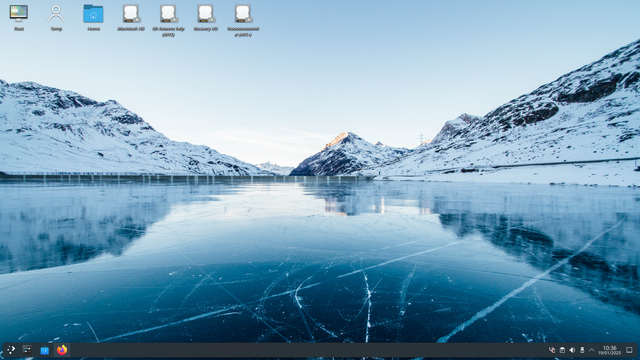Open the Discover software store icon
The height and width of the screenshot is (360, 640).
(x=44, y=350)
